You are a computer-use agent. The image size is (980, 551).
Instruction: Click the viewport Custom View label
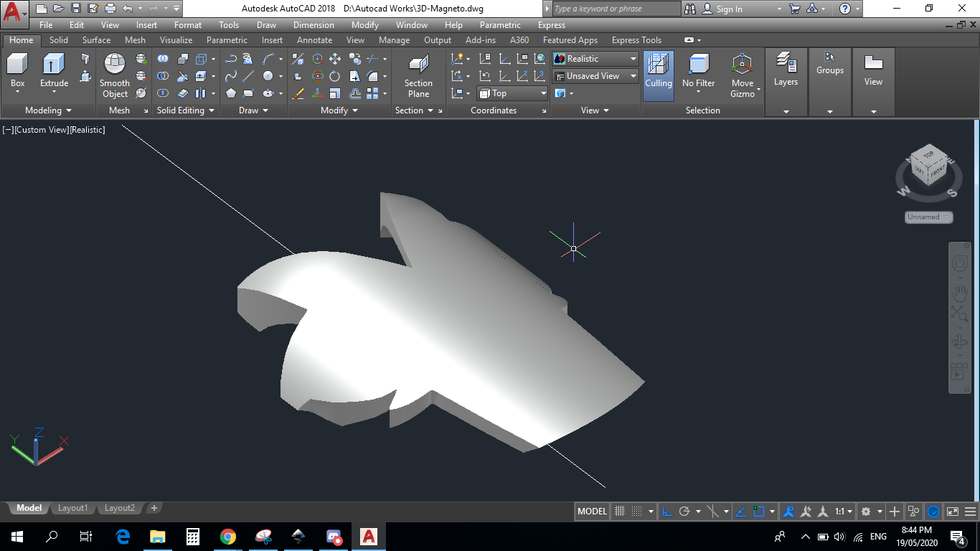[41, 130]
